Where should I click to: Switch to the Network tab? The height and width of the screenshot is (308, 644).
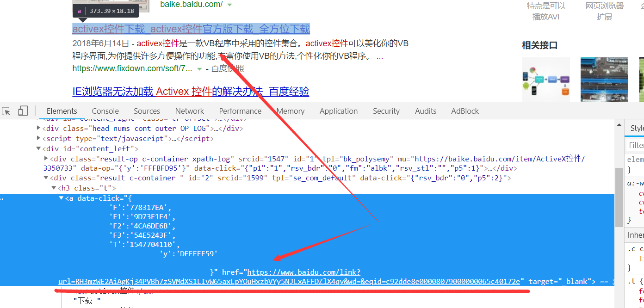coord(190,111)
